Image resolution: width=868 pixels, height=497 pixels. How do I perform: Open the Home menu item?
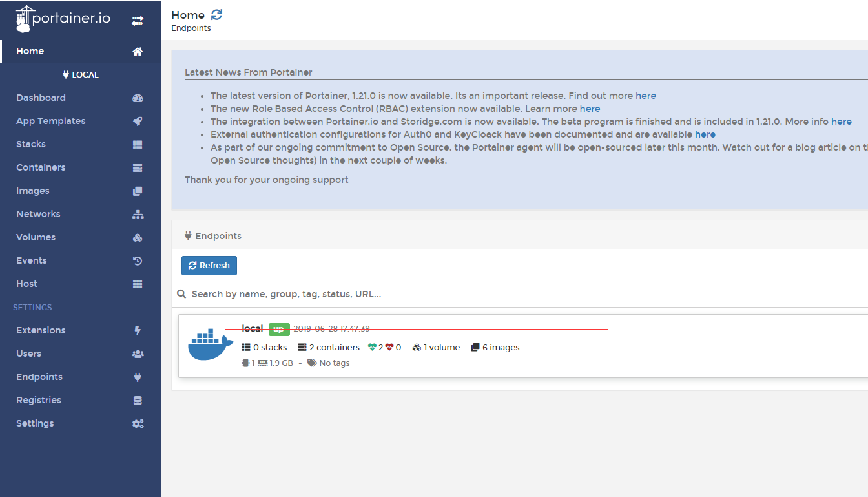tap(81, 52)
